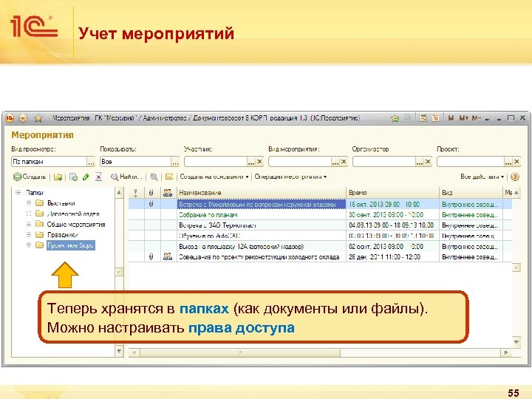Screen dimensions: 532x399
Task: Open selection for Показывать field
Action: (175, 162)
